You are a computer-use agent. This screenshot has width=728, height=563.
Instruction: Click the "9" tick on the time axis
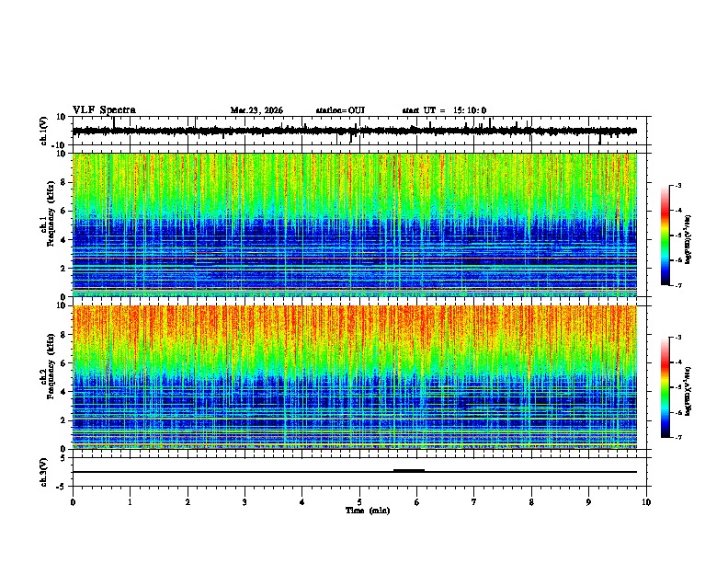pos(588,502)
